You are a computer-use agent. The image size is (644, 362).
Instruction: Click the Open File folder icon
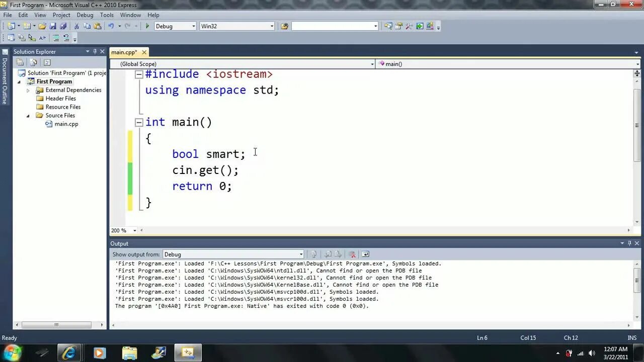pyautogui.click(x=42, y=26)
